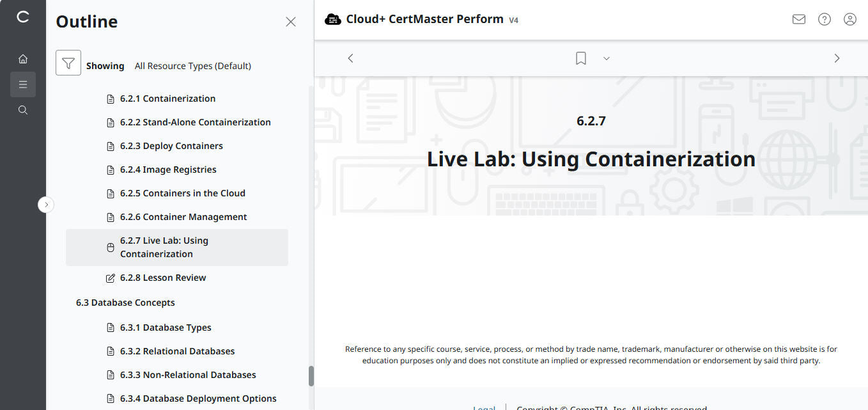Open the Legal link at the bottom
This screenshot has width=868, height=410.
point(484,407)
